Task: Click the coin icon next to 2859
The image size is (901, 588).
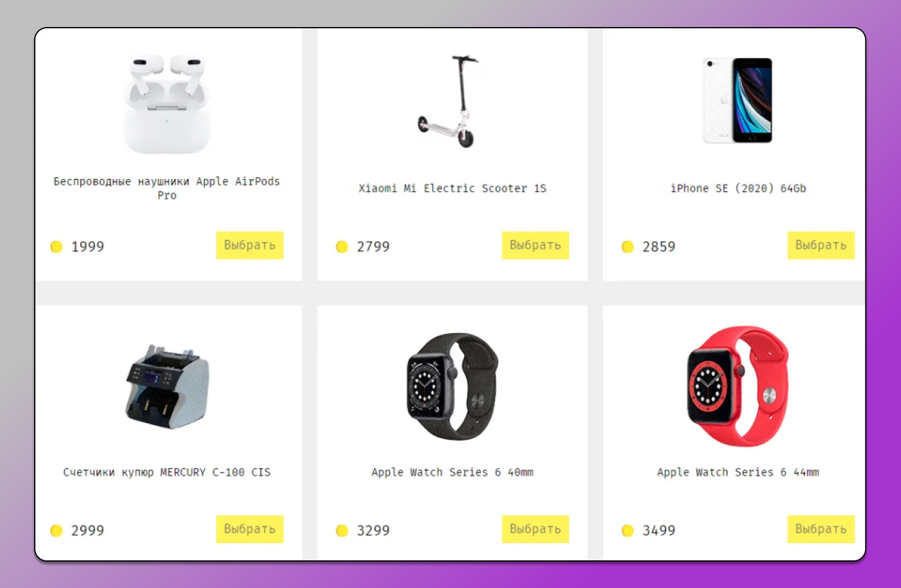Action: click(627, 246)
